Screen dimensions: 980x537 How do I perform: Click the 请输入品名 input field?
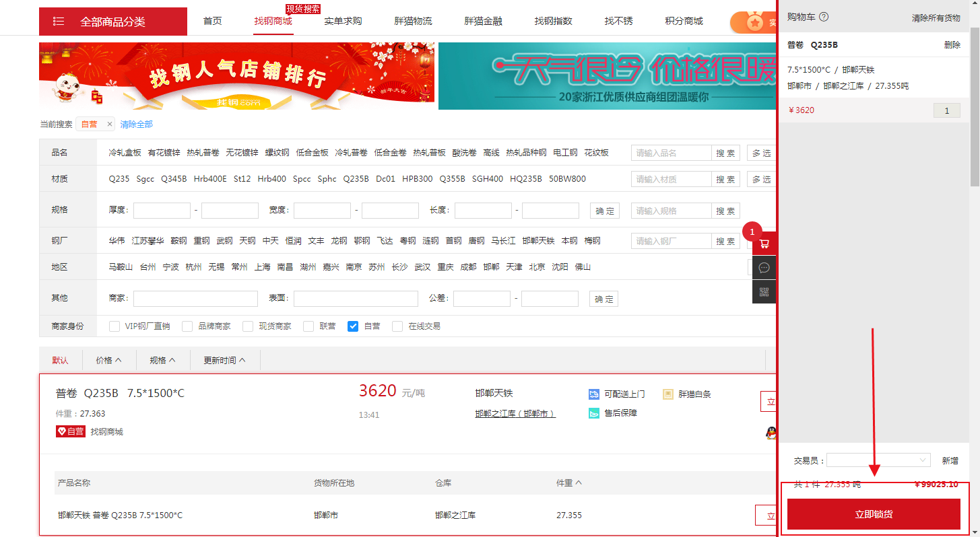click(x=672, y=153)
